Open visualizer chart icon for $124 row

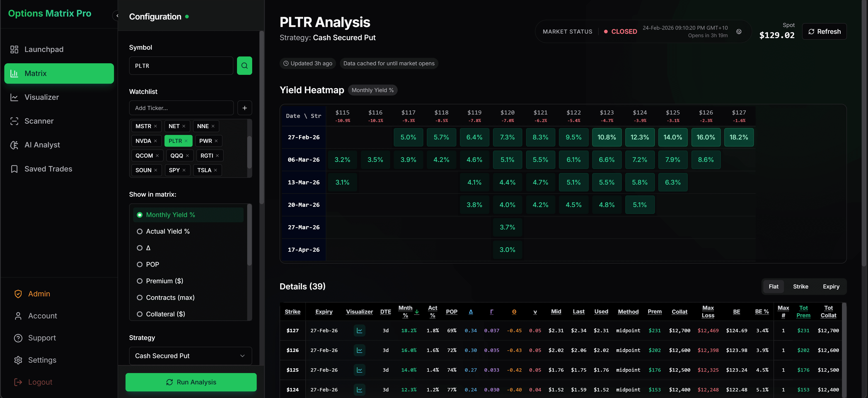(360, 390)
